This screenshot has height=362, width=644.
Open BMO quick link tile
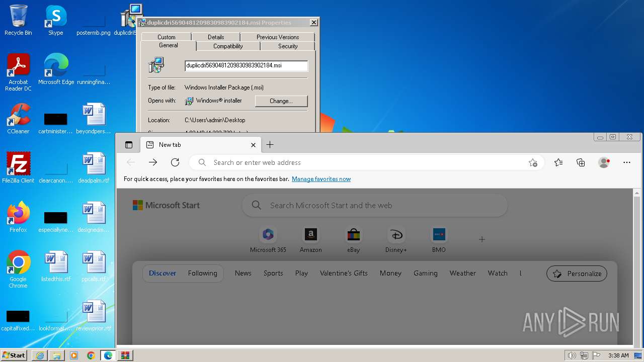click(439, 240)
